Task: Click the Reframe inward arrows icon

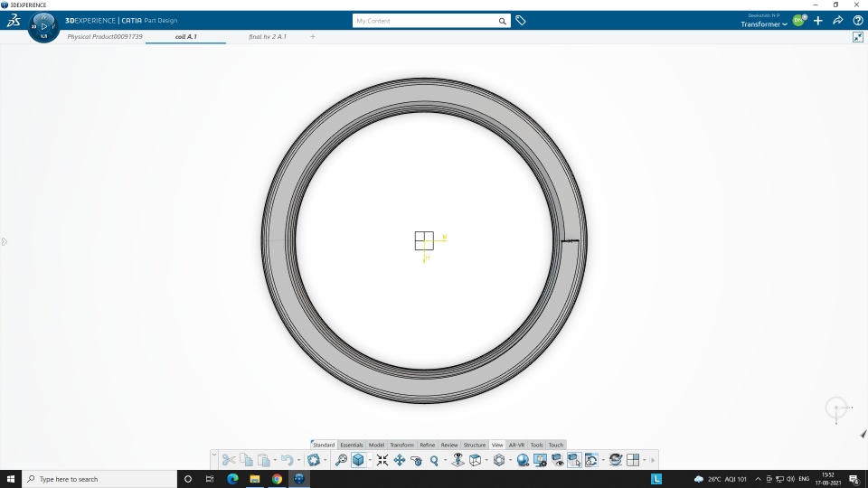Action: click(x=382, y=460)
